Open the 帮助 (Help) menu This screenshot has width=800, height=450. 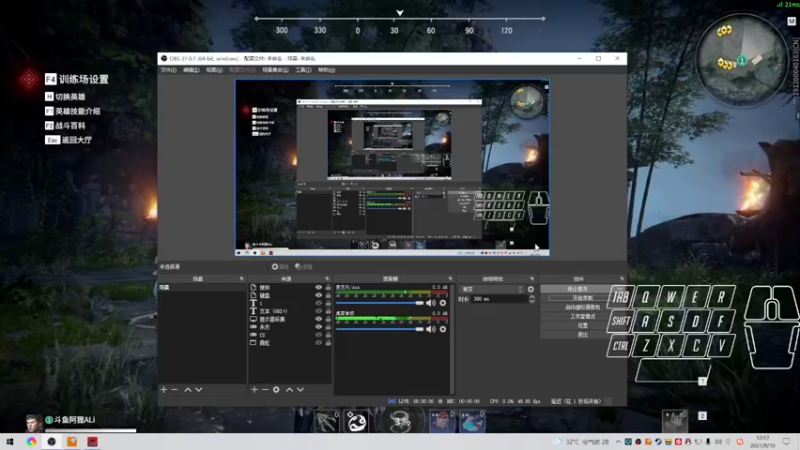click(327, 70)
